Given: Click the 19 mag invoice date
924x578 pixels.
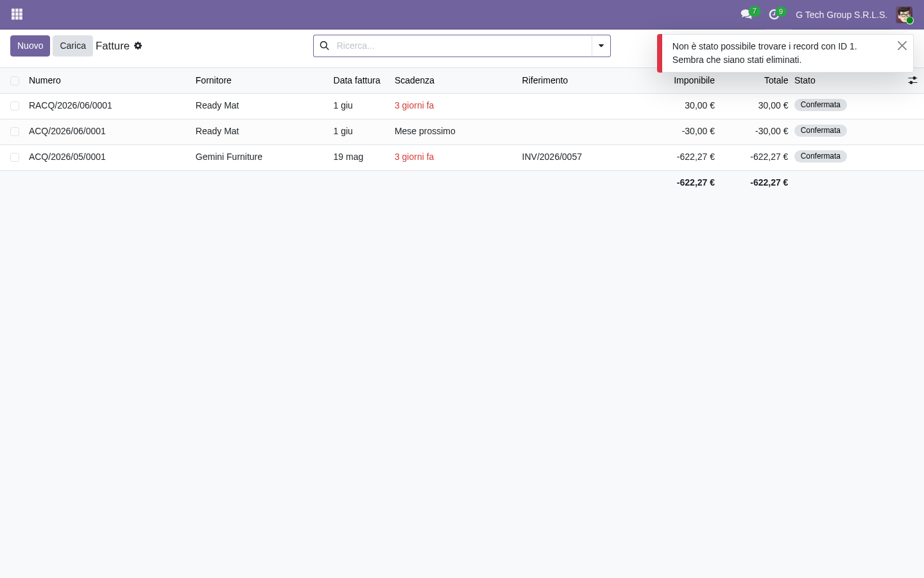Looking at the screenshot, I should point(348,157).
